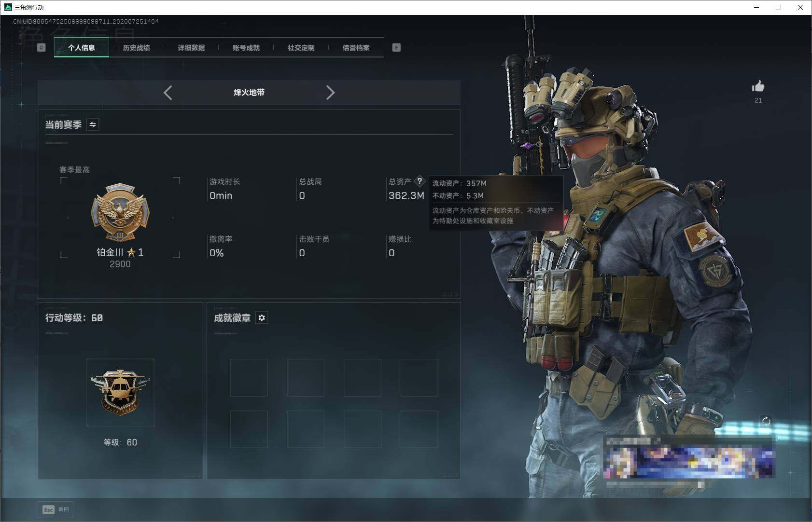Minimize the 三角洲行动 window
The width and height of the screenshot is (812, 522).
tap(756, 7)
